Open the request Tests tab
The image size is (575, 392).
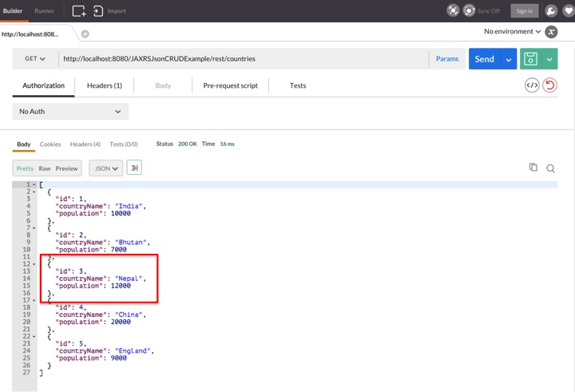click(298, 85)
